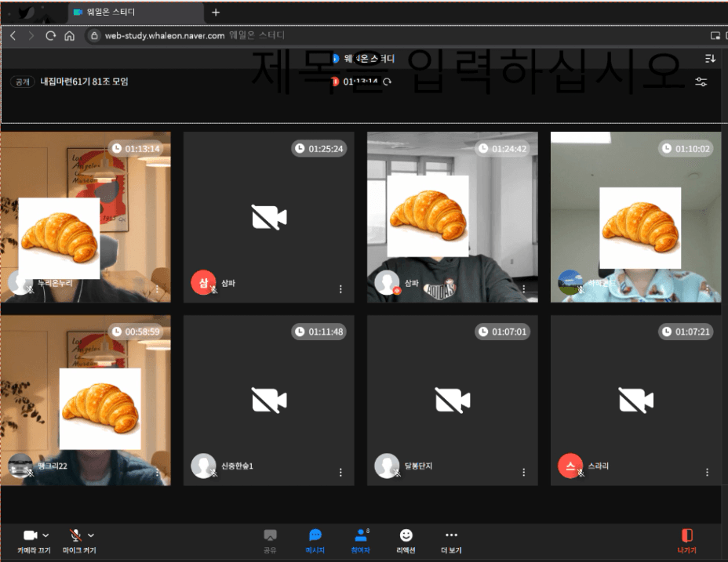Open the 메시지 chat panel
The height and width of the screenshot is (562, 728).
(x=315, y=539)
